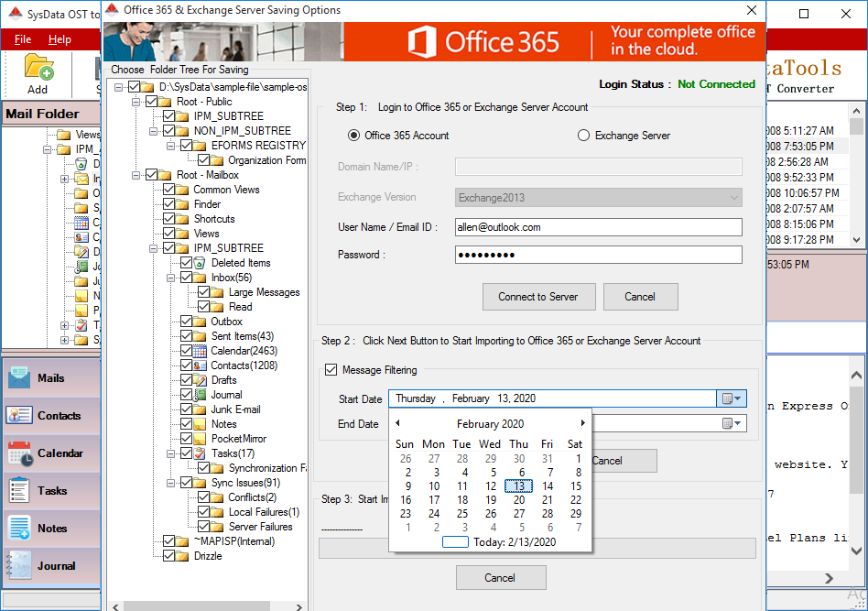
Task: Click the Tasks(17) folder icon
Action: (x=200, y=453)
